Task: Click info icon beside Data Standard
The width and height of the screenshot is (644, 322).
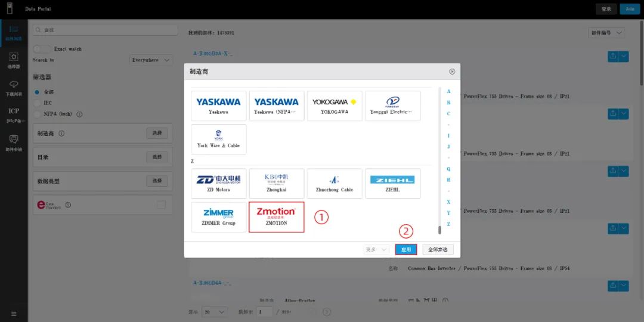Action: 68,205
